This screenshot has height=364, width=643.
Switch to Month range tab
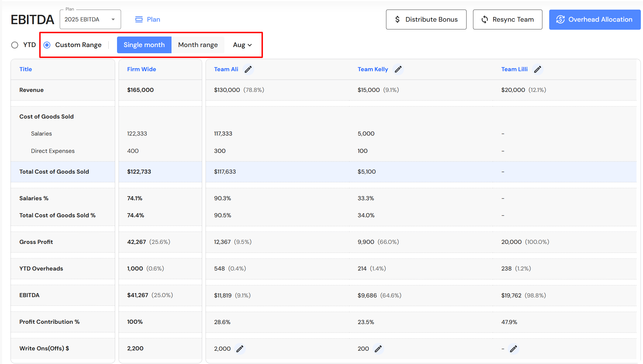click(198, 45)
